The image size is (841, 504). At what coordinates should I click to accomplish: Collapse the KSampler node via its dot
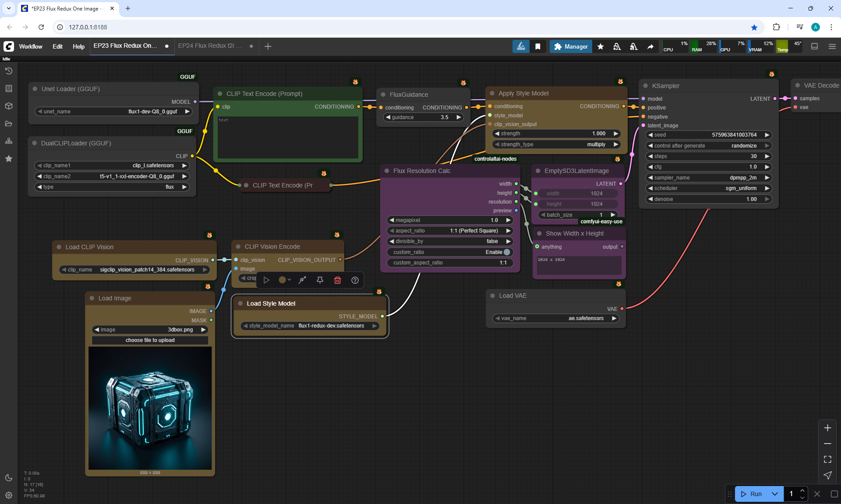[x=646, y=86]
